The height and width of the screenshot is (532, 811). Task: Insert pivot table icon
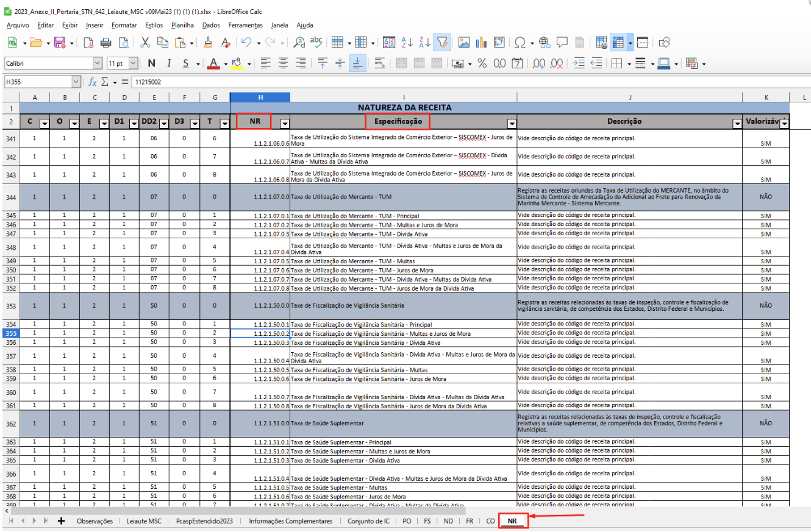click(499, 42)
